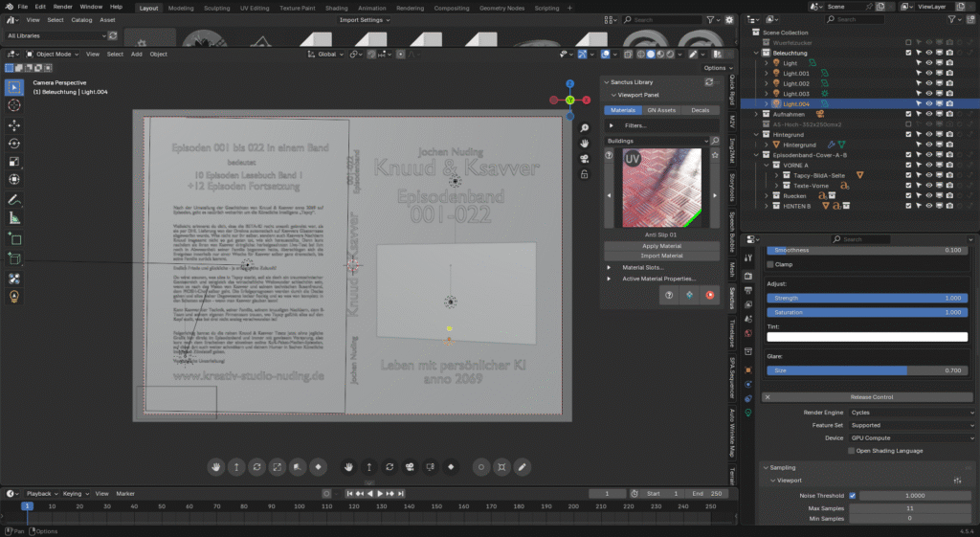The height and width of the screenshot is (537, 980).
Task: Select the Cursor tool in the toolbar
Action: click(13, 105)
